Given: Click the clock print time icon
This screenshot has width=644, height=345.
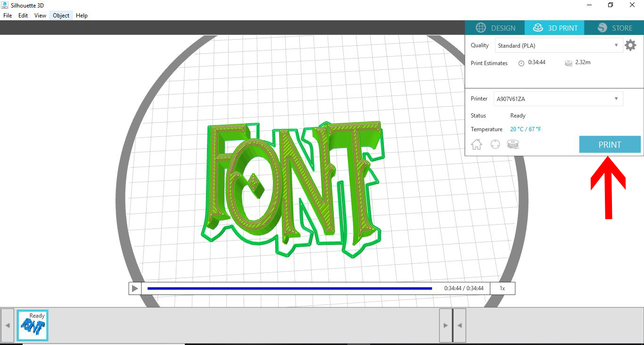Looking at the screenshot, I should (x=521, y=63).
